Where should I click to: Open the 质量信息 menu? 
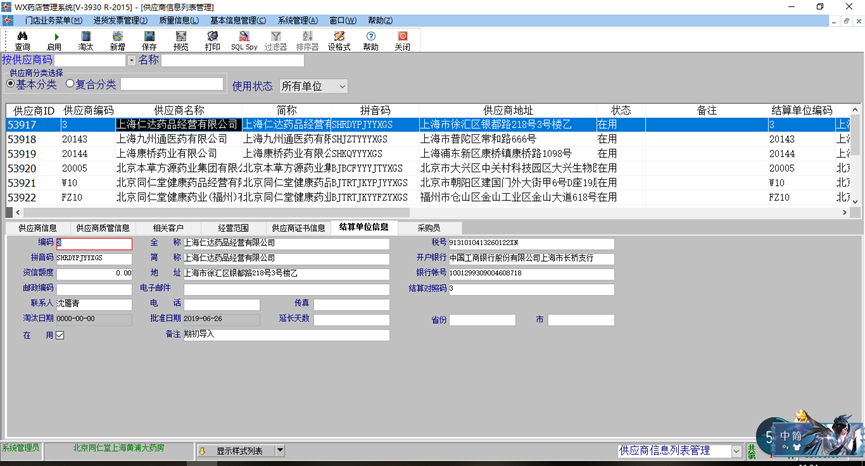click(x=179, y=20)
